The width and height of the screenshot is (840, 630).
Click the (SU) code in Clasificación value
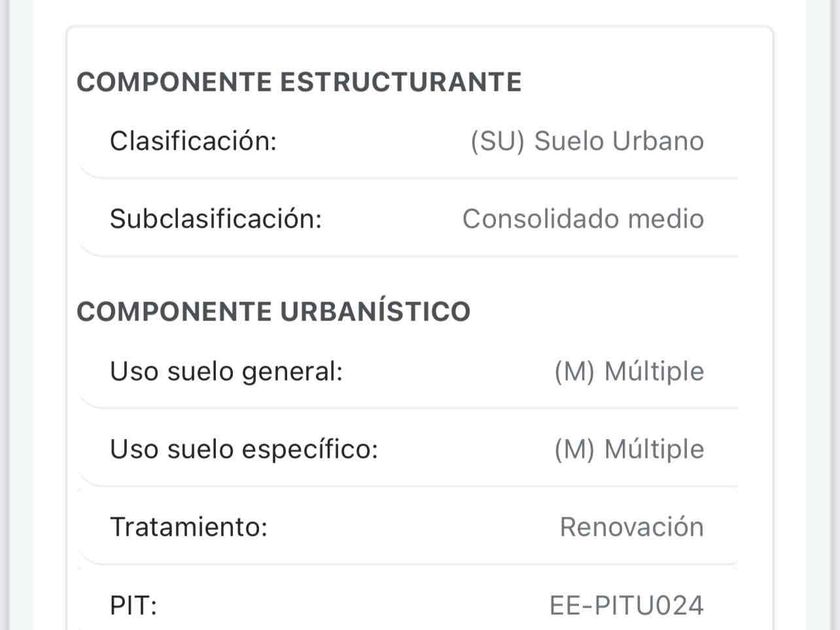click(x=498, y=141)
